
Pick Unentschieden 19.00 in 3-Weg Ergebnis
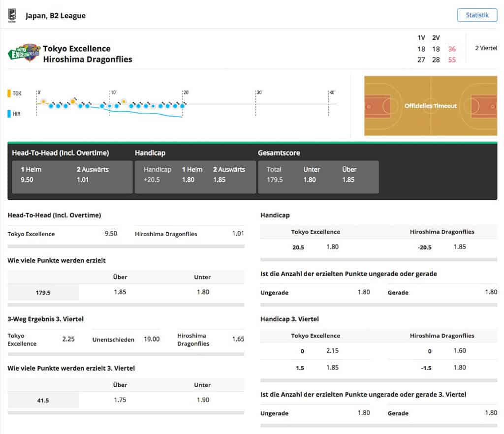(x=126, y=339)
